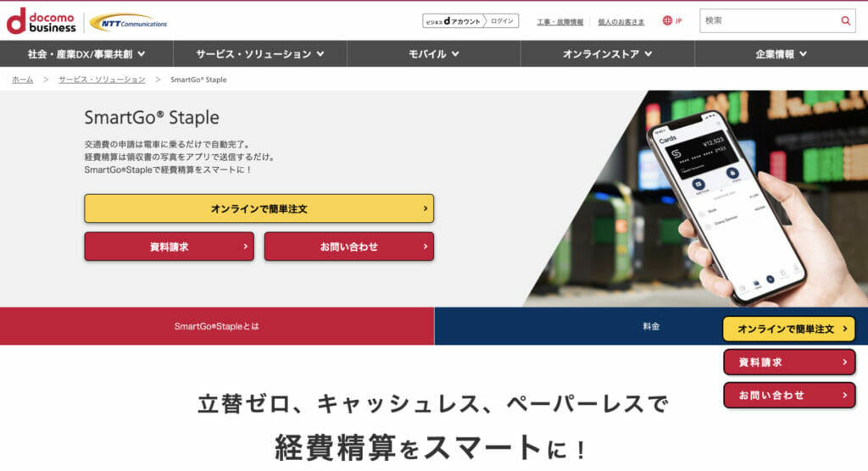The width and height of the screenshot is (868, 471).
Task: Click the floating 資料請求 button
Action: 789,362
